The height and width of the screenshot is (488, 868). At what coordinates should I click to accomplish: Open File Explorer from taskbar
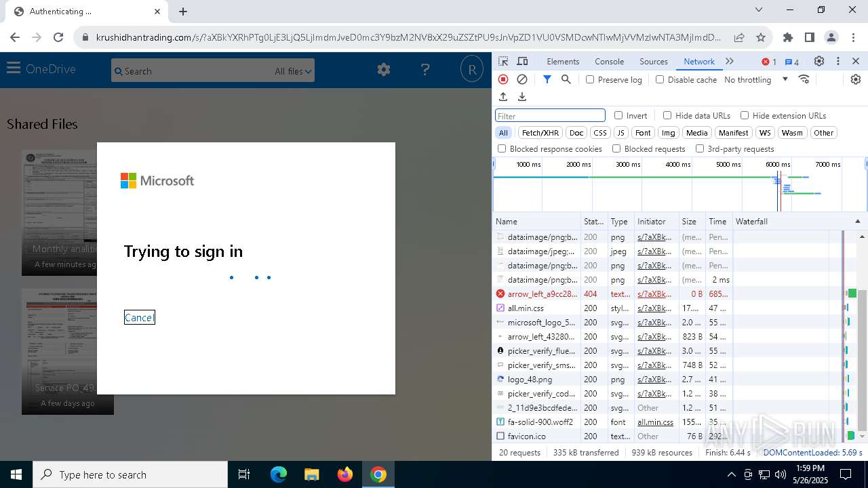[311, 474]
